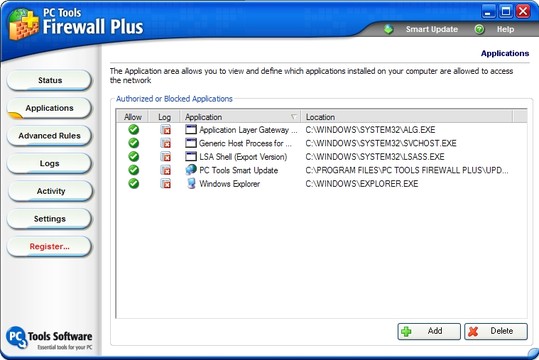Click the Register... button
The width and height of the screenshot is (539, 360).
(x=50, y=247)
